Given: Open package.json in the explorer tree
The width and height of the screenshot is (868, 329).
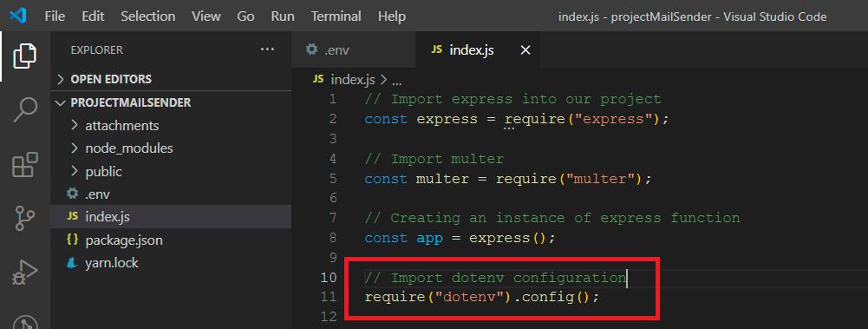Looking at the screenshot, I should pos(171,240).
